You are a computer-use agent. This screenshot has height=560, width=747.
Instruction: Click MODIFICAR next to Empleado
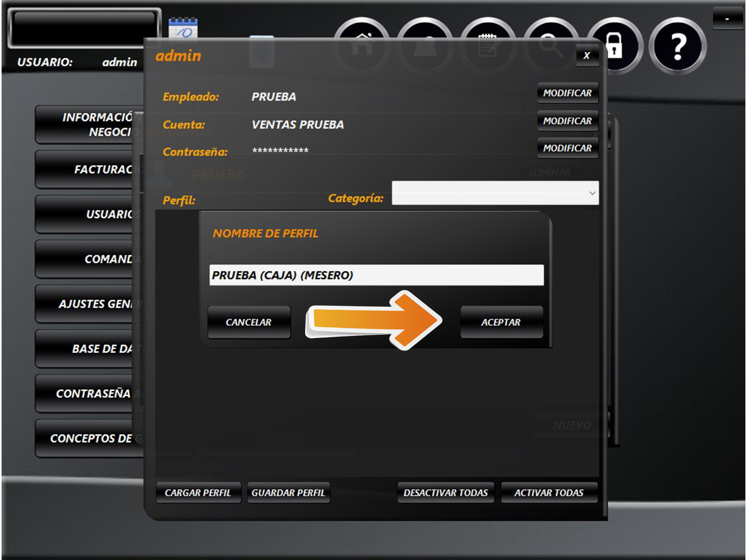click(x=567, y=93)
